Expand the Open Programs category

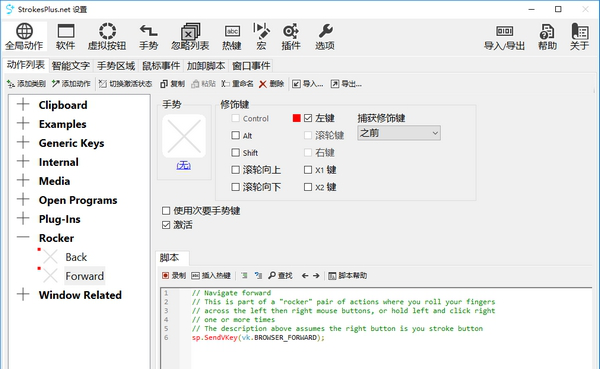pyautogui.click(x=23, y=200)
